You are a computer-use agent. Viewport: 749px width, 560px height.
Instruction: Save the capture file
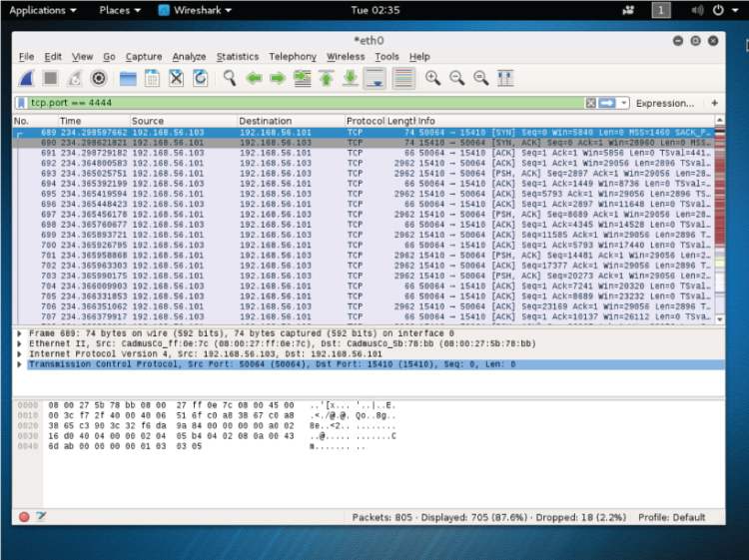tap(152, 78)
